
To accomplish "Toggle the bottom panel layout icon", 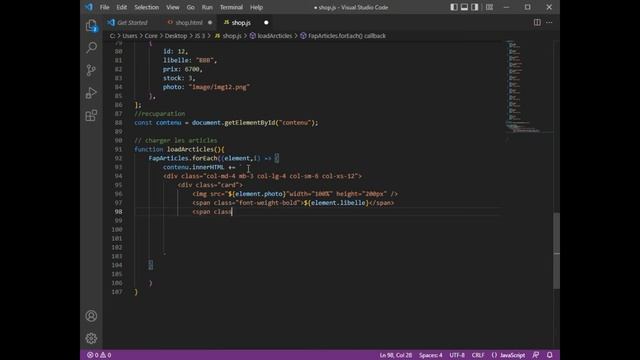I will click(x=464, y=7).
